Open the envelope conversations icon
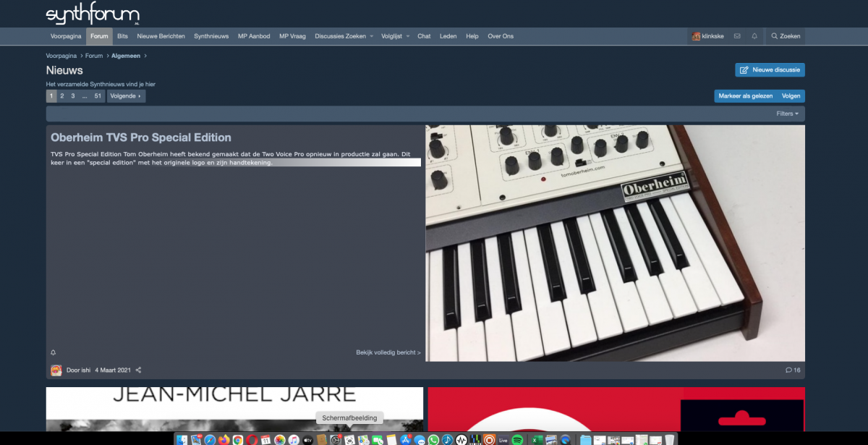Screen dimensions: 868x445 point(737,36)
